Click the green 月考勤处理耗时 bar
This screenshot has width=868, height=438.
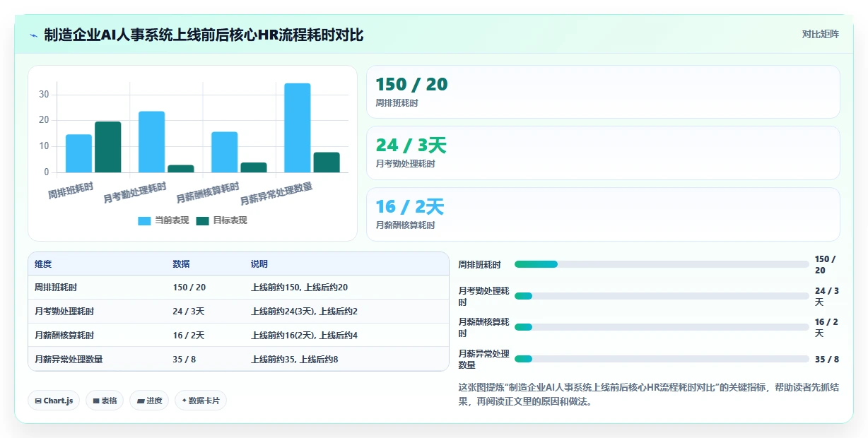(181, 169)
